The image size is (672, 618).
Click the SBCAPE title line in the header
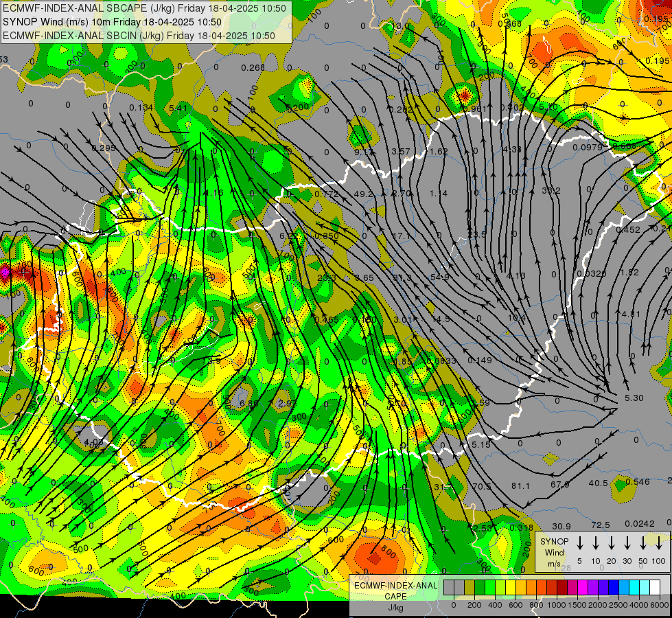[144, 8]
